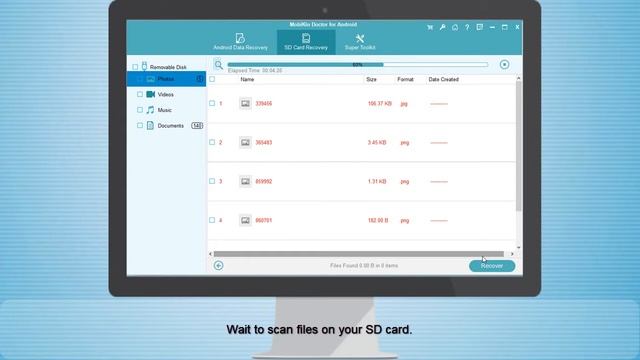Open the thumbnail icon of file 859992
640x360 pixels.
click(245, 181)
